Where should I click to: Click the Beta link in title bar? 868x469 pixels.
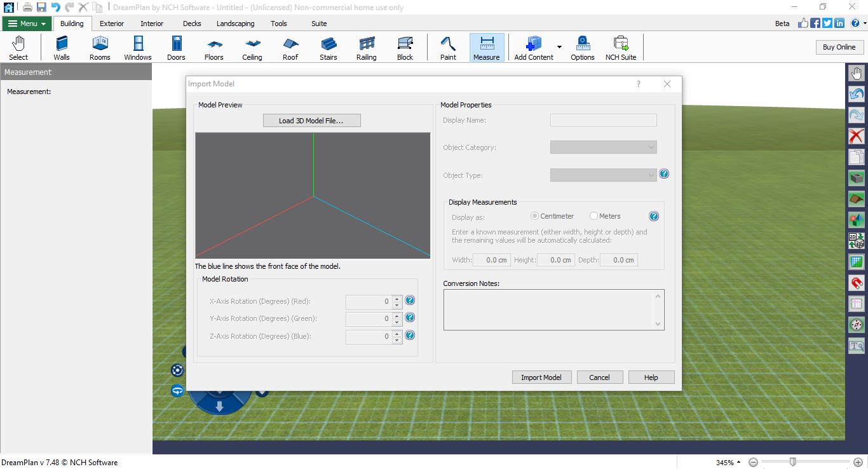pyautogui.click(x=782, y=24)
